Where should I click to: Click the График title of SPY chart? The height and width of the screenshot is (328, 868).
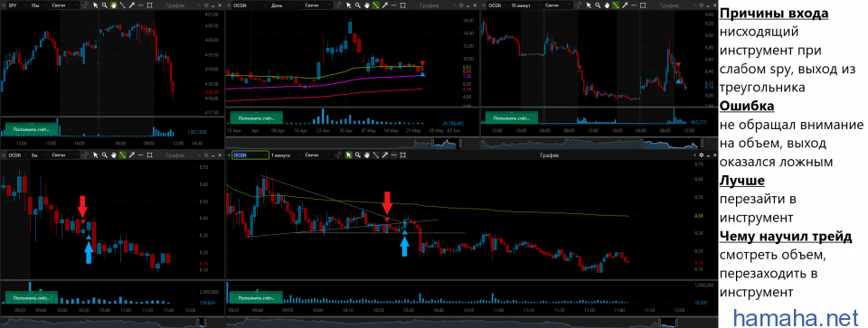click(x=175, y=5)
